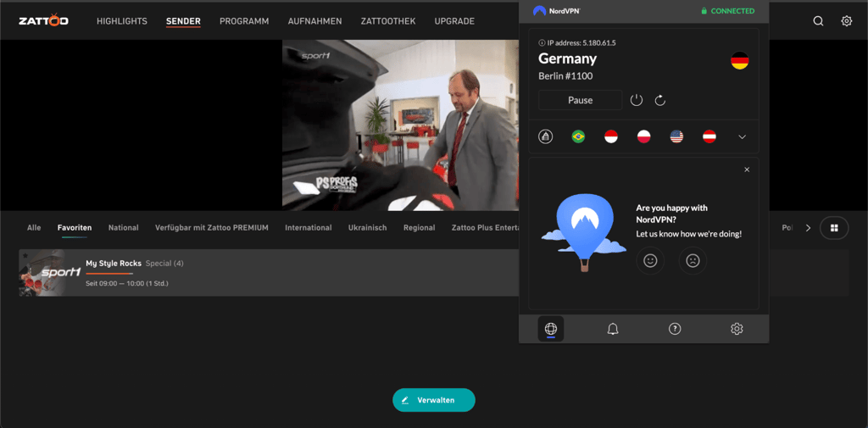Open the SENDER menu

click(183, 21)
